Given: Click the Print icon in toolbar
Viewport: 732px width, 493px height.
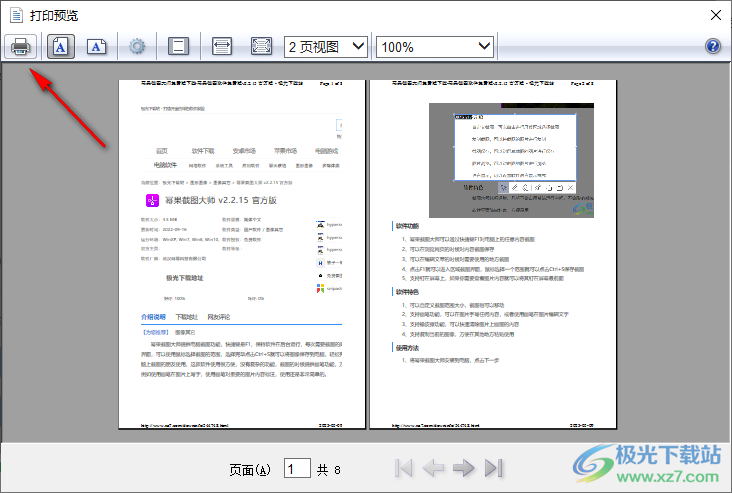Looking at the screenshot, I should point(21,46).
